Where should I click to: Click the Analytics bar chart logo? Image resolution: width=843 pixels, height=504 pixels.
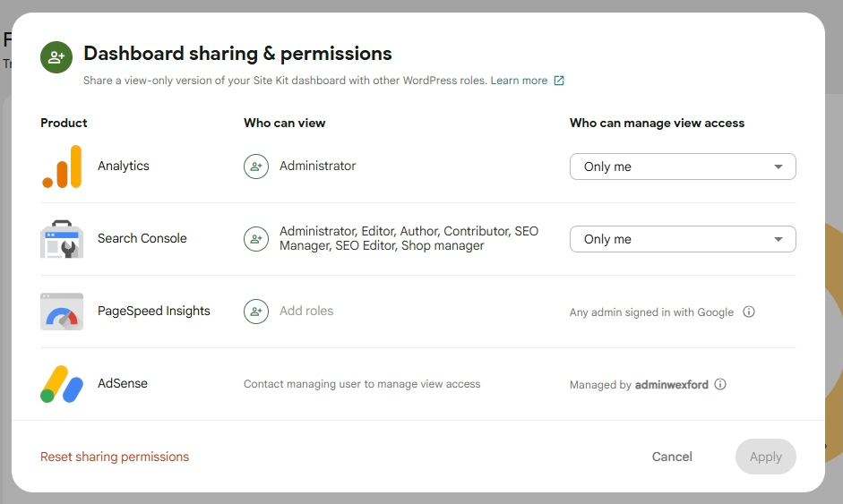(x=62, y=167)
